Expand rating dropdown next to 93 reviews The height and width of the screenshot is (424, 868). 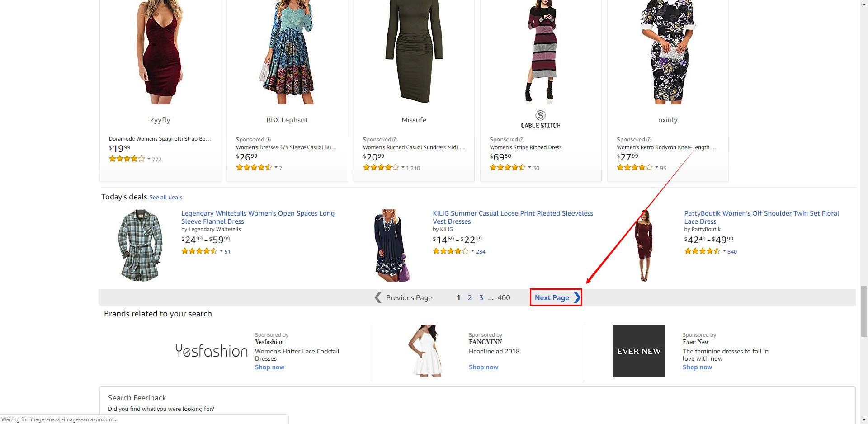click(x=656, y=167)
